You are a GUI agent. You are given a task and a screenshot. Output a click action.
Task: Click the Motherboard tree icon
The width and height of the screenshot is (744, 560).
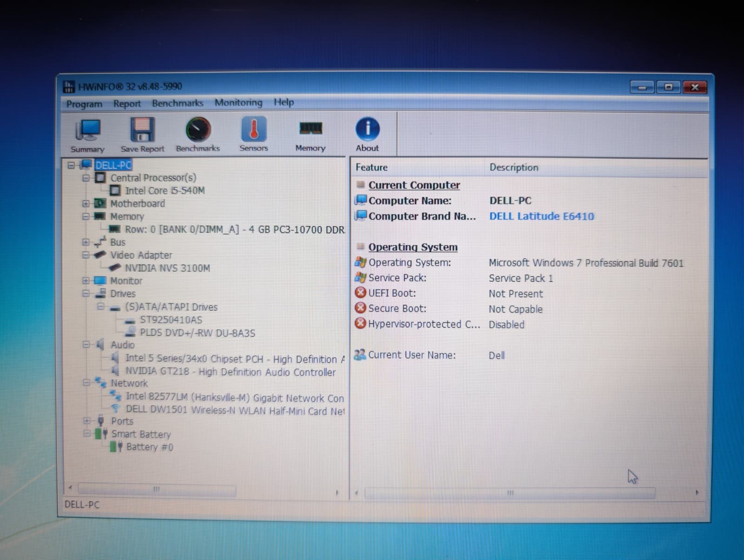(100, 203)
